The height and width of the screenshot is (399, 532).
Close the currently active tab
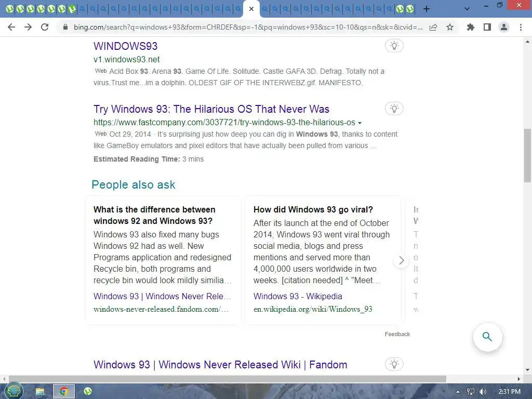251,9
